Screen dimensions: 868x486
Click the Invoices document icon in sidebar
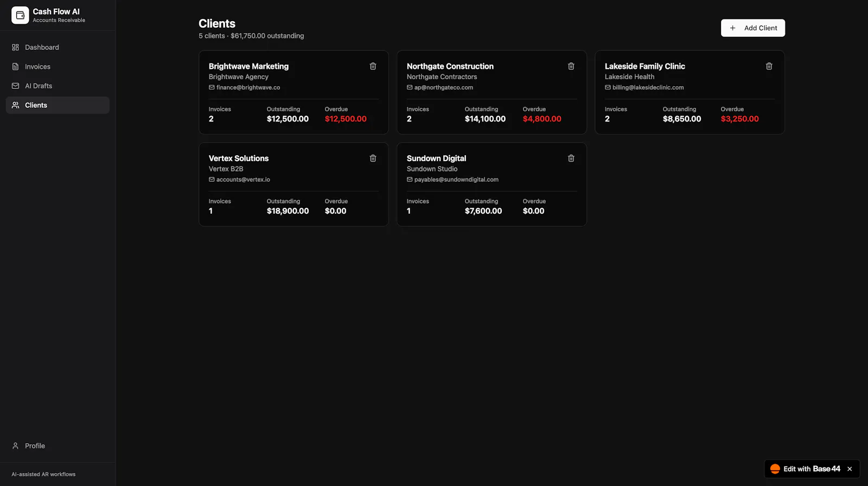15,67
